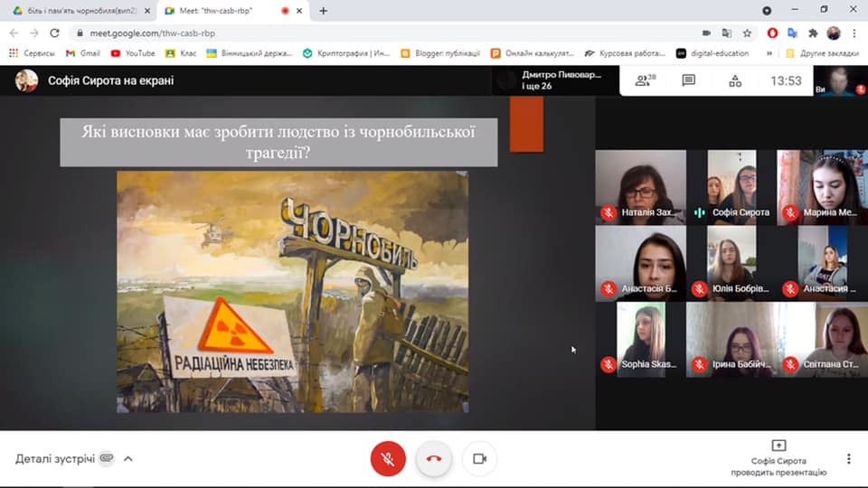The width and height of the screenshot is (868, 488).
Task: Click the camera permission icon in address bar
Action: (706, 33)
